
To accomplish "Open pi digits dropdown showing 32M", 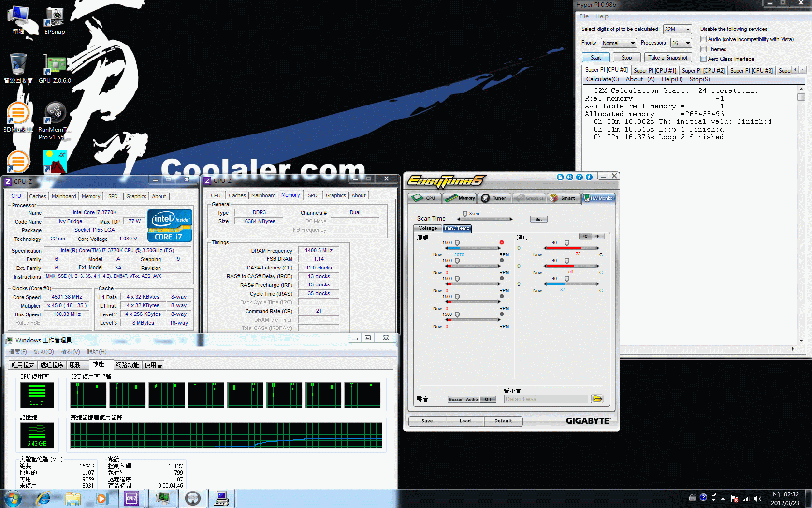I will pyautogui.click(x=678, y=30).
